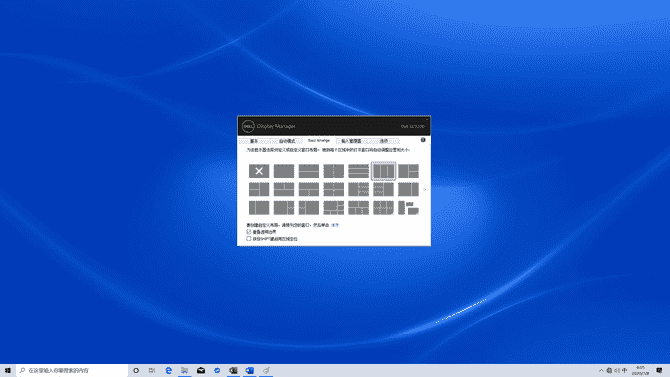Viewport: 670px width, 377px height.
Task: Open the Windows Start menu
Action: click(x=8, y=371)
